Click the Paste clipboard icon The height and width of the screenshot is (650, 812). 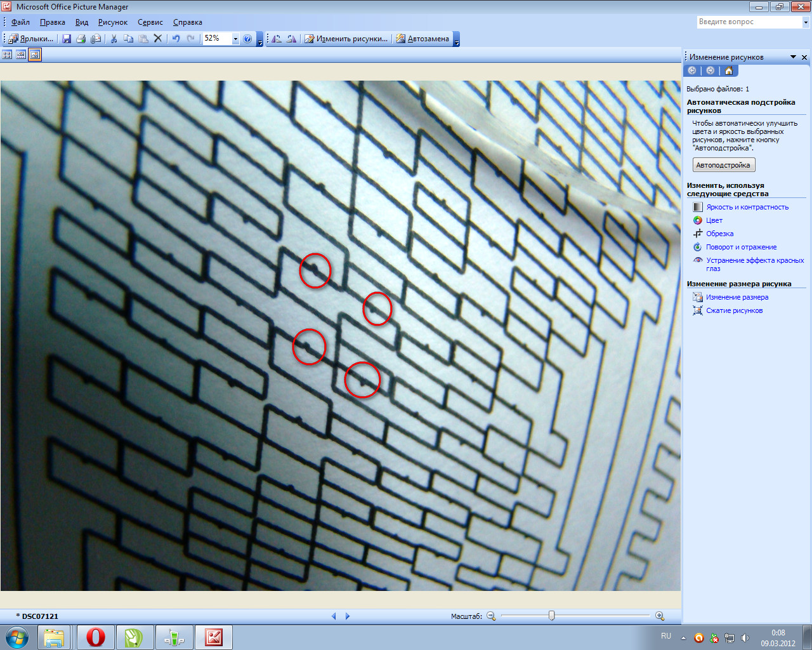pos(143,39)
